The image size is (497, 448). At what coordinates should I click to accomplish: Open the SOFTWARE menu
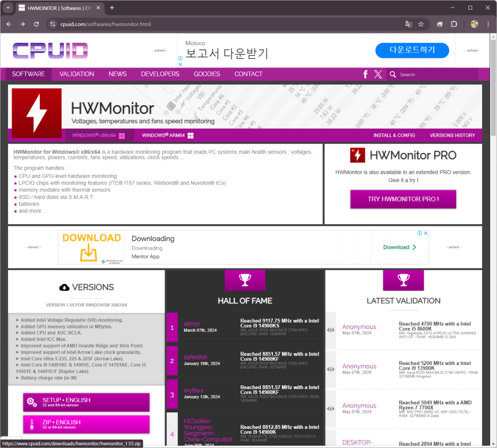[29, 74]
